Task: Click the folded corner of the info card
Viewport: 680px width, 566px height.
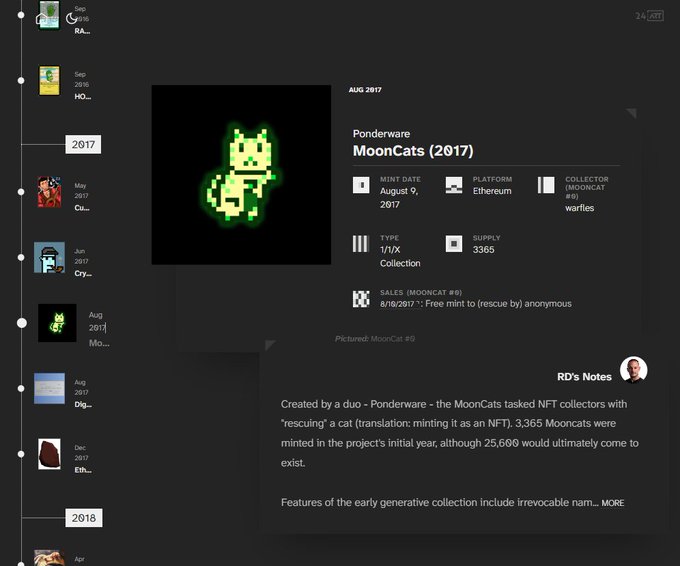Action: click(631, 113)
